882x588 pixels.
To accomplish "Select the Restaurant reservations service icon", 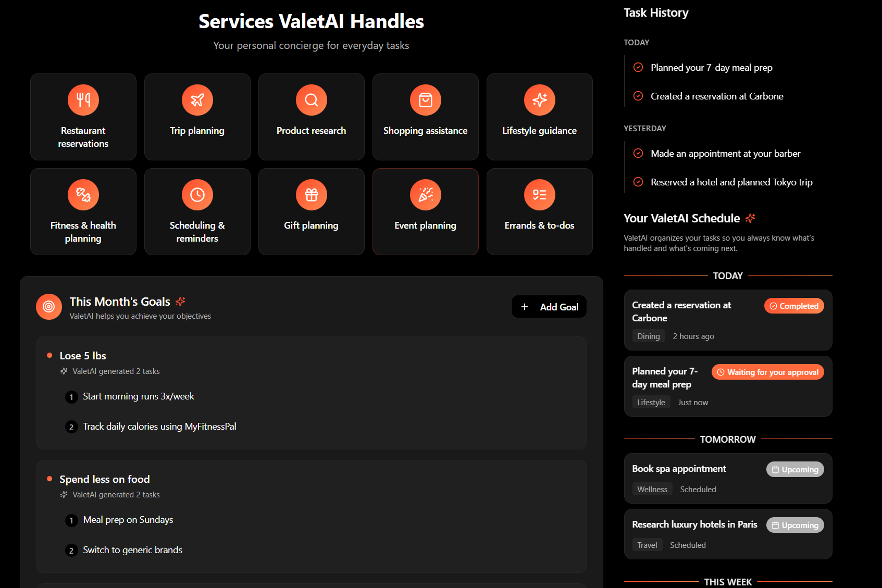I will coord(83,100).
